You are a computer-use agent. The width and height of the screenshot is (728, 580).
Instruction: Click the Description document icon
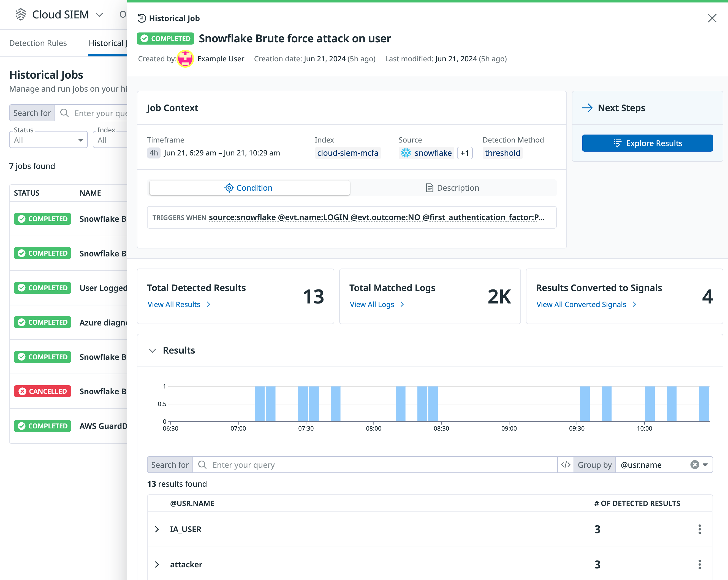[429, 188]
